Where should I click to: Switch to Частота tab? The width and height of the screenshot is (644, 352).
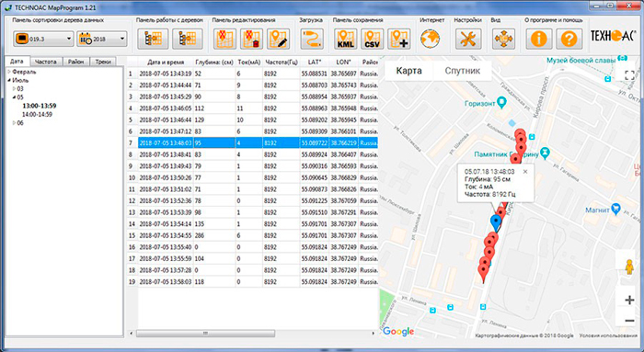coord(46,62)
